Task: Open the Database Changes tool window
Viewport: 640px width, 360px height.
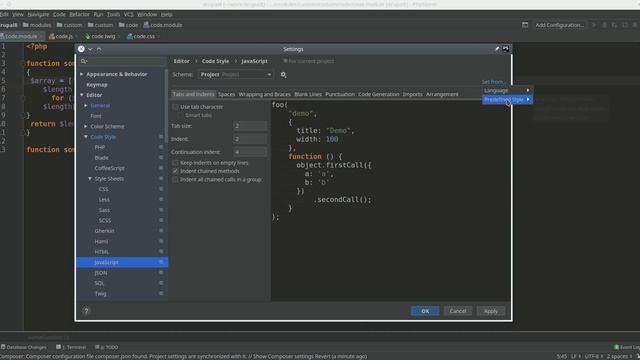Action: [x=24, y=347]
